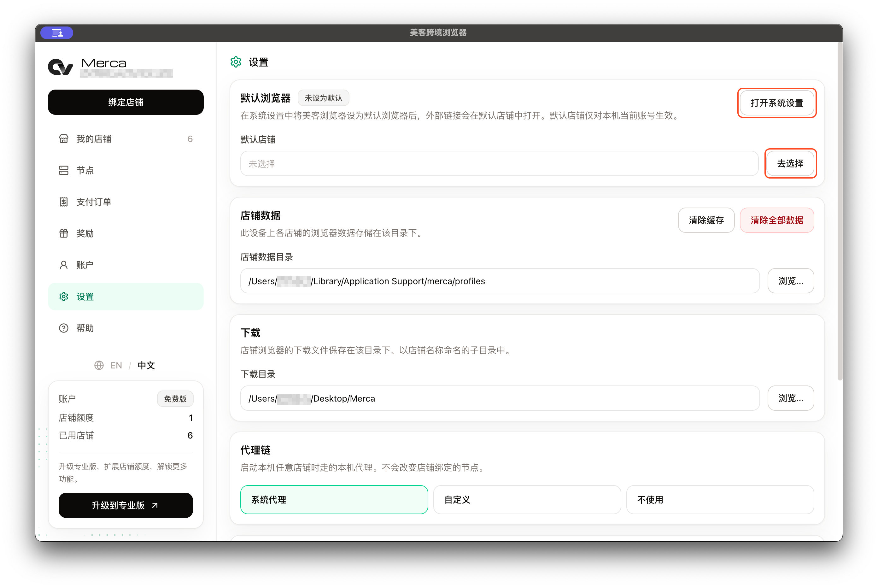Select the 系统代理 proxy chain option
878x588 pixels.
pos(334,499)
